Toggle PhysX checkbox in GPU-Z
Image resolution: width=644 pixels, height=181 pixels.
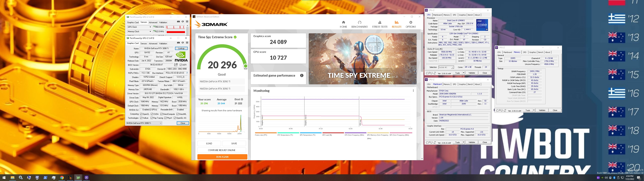(x=165, y=118)
